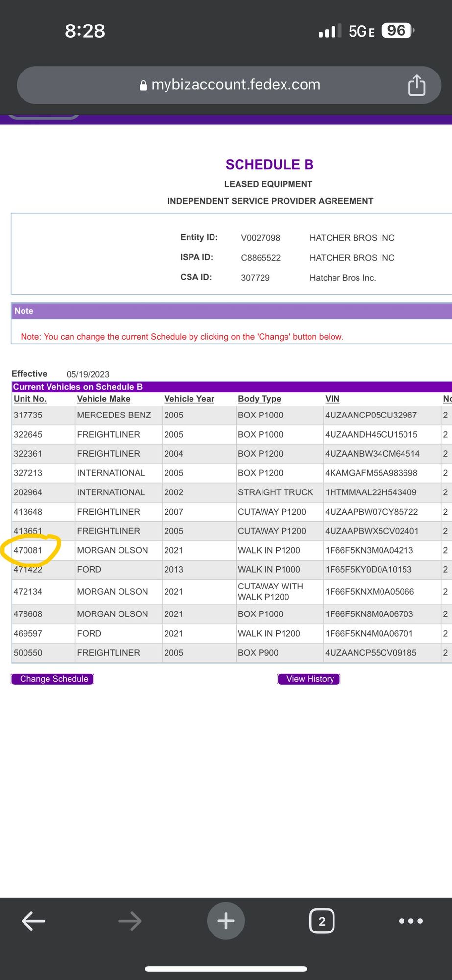Select the circled unit number 470081
This screenshot has width=452, height=980.
(28, 550)
